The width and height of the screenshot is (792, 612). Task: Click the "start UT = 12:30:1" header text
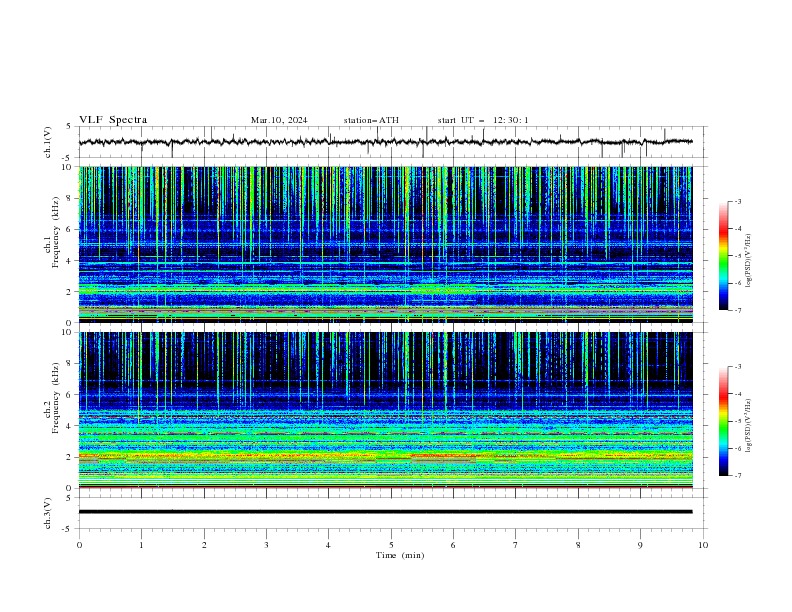pyautogui.click(x=483, y=120)
